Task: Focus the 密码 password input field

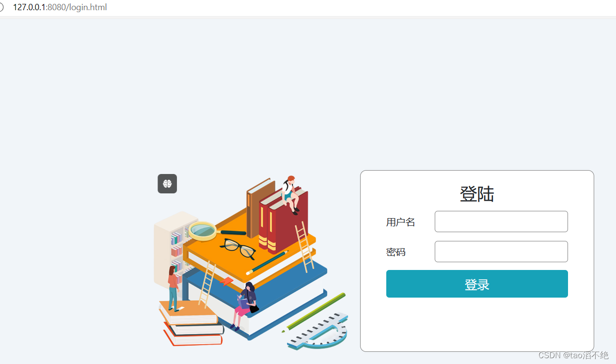Action: (501, 252)
